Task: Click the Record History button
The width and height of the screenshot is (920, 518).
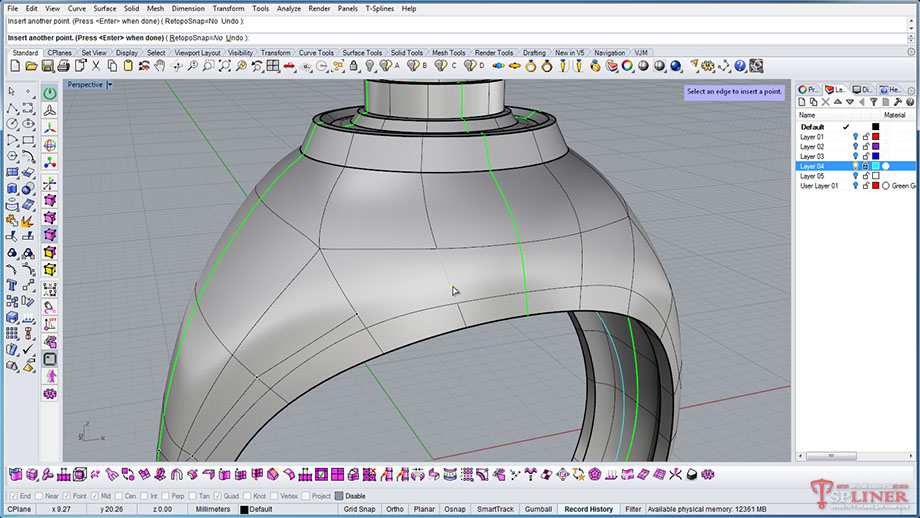Action: (588, 509)
